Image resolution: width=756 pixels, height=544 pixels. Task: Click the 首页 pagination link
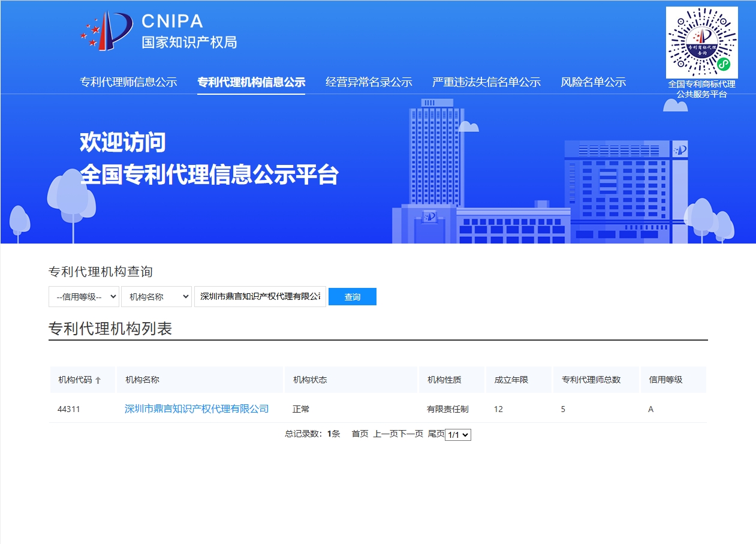(360, 434)
